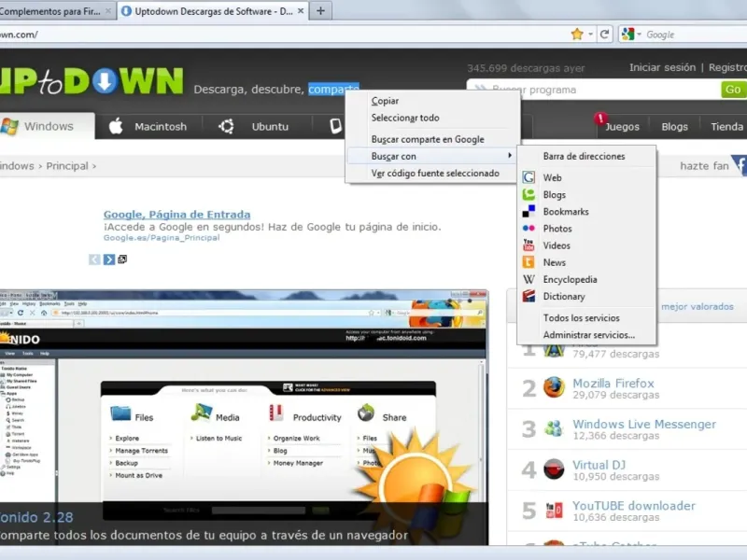Open Virtual DJ download link
The height and width of the screenshot is (560, 747).
(599, 465)
